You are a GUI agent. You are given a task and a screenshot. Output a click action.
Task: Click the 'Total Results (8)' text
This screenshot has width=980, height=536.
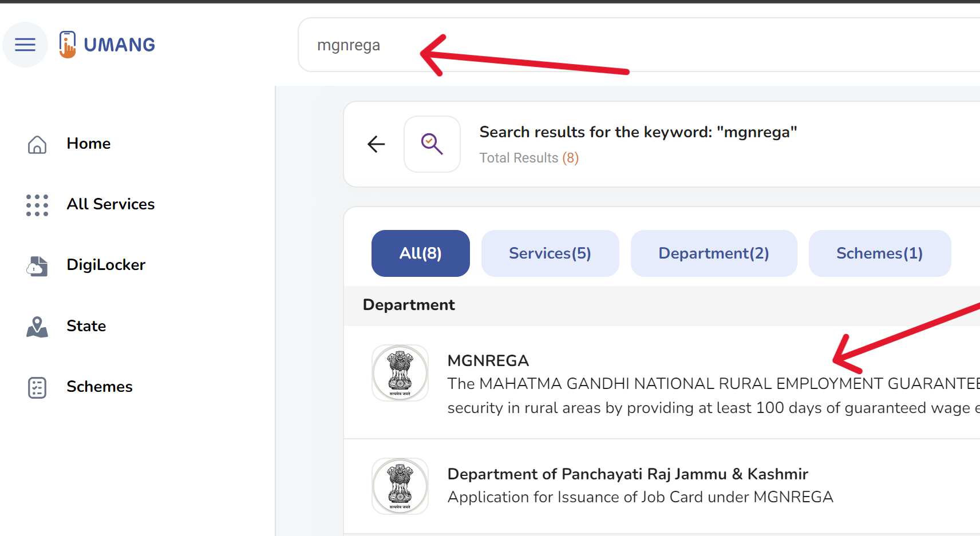tap(529, 158)
